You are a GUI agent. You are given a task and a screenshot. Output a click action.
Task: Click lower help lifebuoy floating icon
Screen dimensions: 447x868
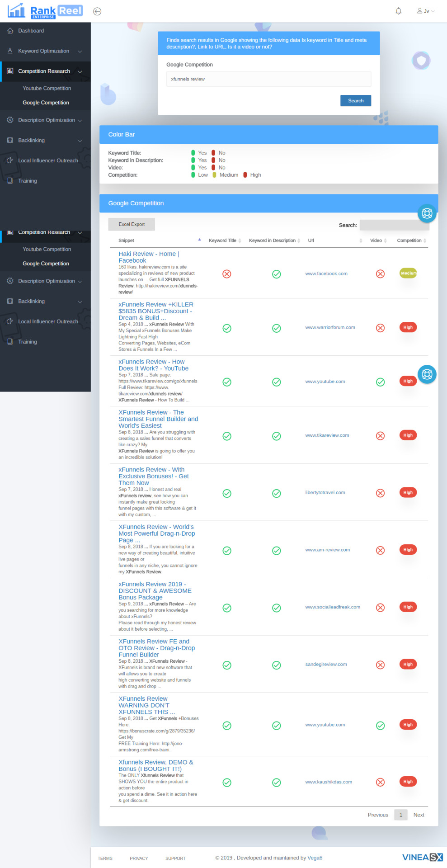click(x=427, y=374)
